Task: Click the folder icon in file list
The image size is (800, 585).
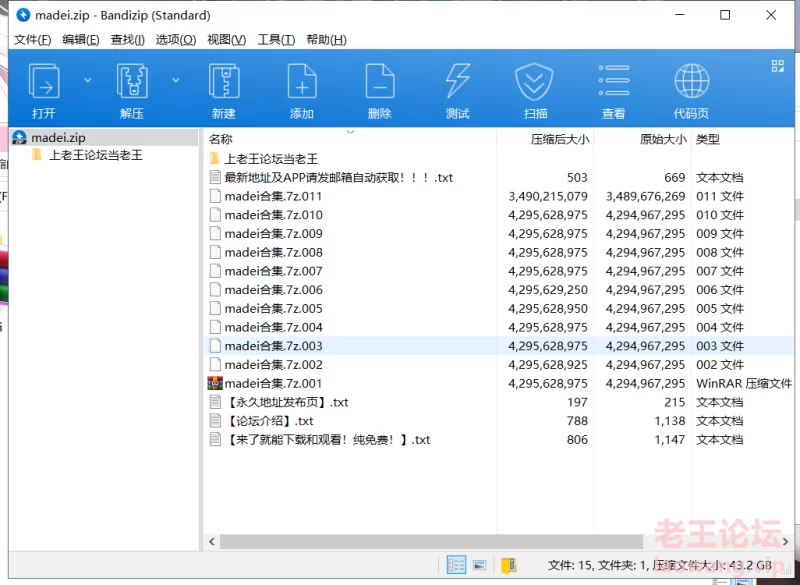Action: [x=215, y=158]
